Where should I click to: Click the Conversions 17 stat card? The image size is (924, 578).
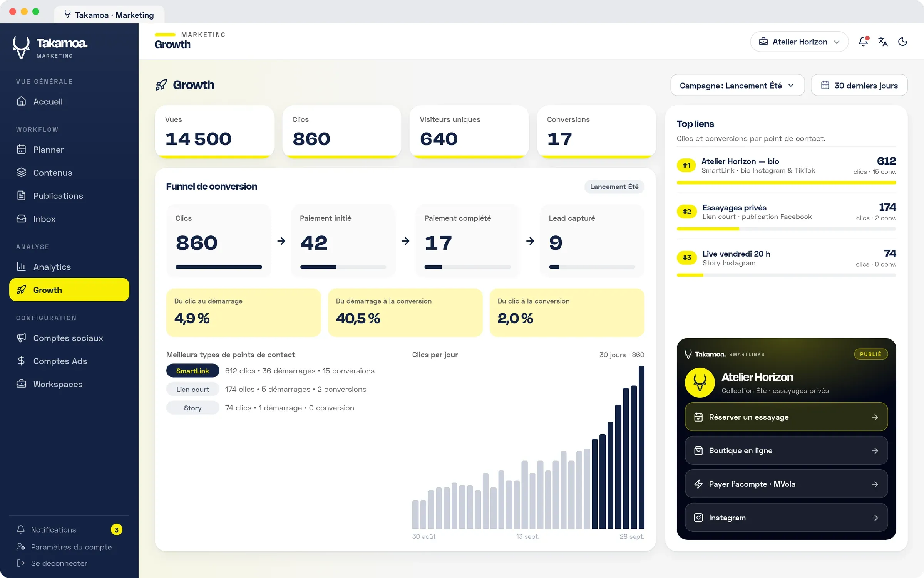[x=596, y=131]
